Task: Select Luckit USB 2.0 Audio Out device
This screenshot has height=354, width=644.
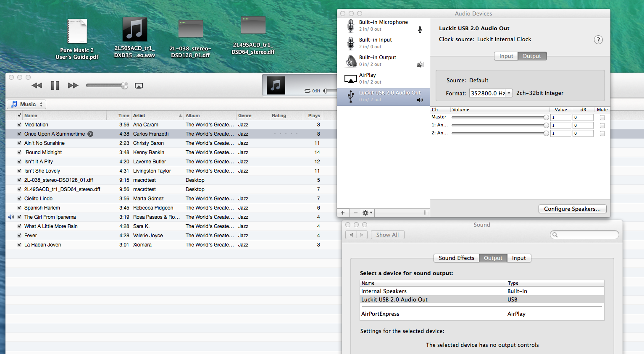Action: (383, 96)
